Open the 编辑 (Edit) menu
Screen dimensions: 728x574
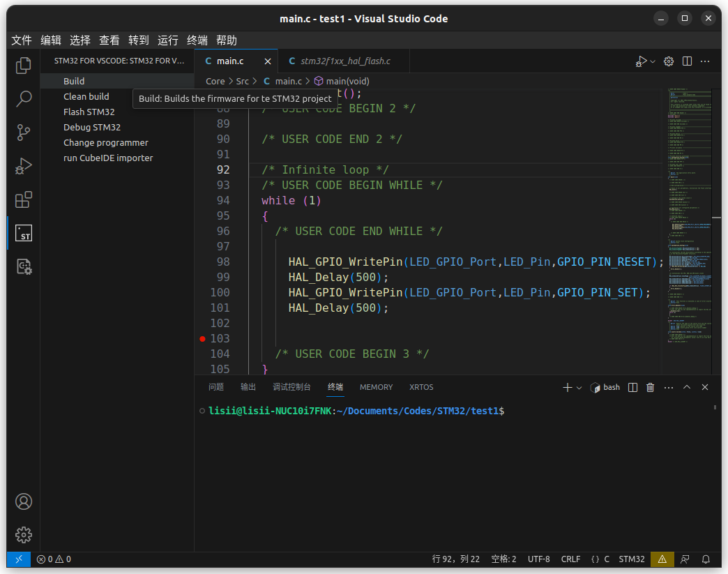coord(51,40)
